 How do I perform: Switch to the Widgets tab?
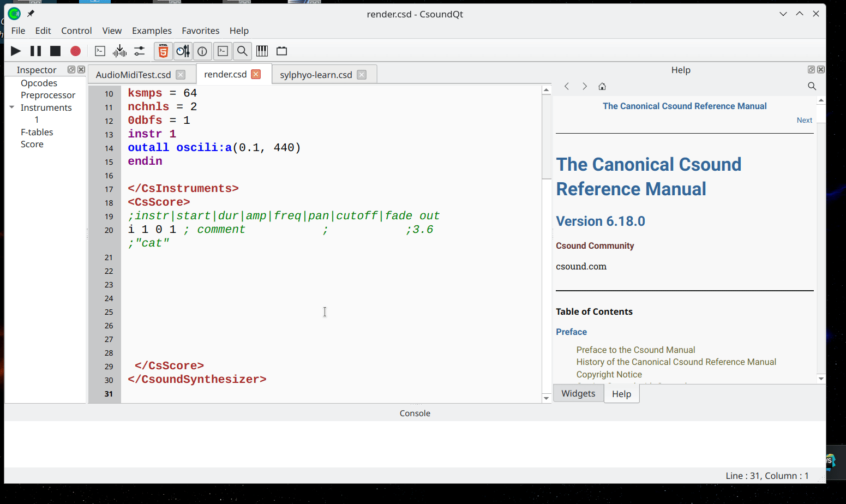tap(578, 393)
